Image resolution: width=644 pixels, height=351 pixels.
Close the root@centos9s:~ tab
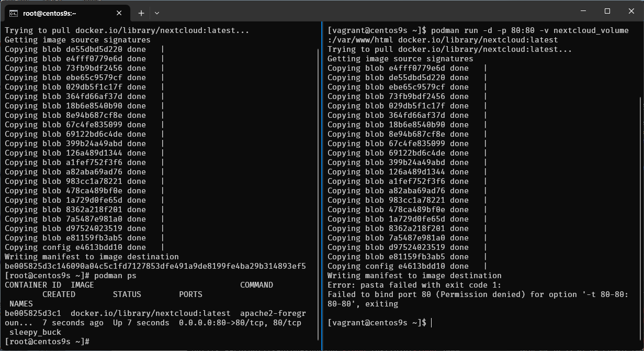(x=120, y=13)
